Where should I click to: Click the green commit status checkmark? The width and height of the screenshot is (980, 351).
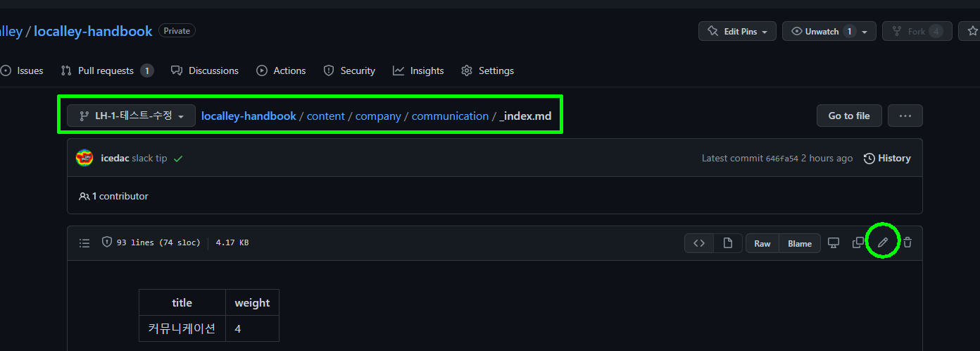click(x=178, y=159)
